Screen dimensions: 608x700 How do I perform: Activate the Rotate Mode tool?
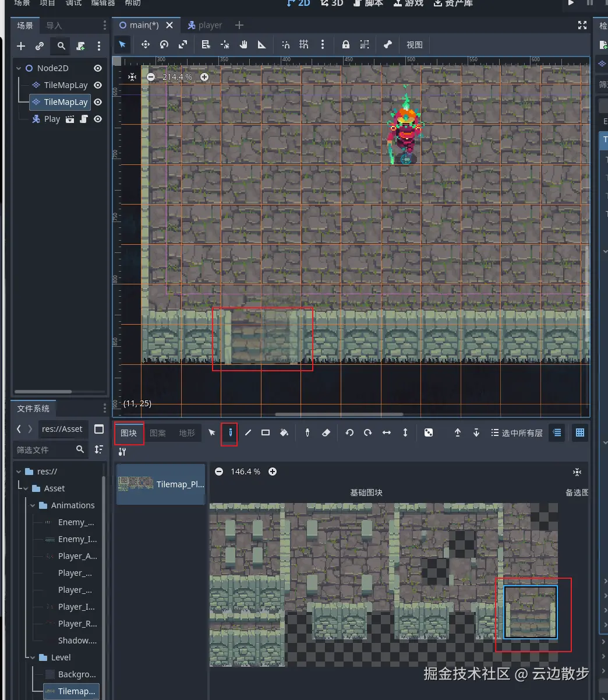tap(164, 45)
